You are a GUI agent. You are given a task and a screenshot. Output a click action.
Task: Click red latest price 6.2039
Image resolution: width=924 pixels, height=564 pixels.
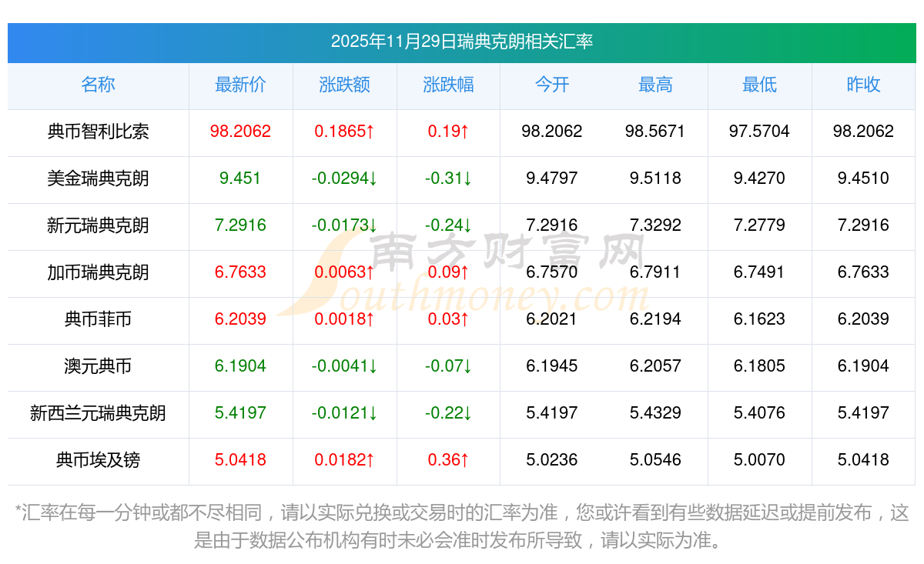pyautogui.click(x=240, y=319)
